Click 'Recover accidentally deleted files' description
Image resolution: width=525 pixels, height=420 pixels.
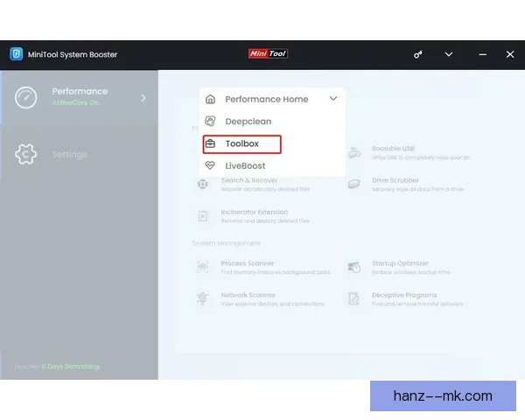pyautogui.click(x=265, y=189)
